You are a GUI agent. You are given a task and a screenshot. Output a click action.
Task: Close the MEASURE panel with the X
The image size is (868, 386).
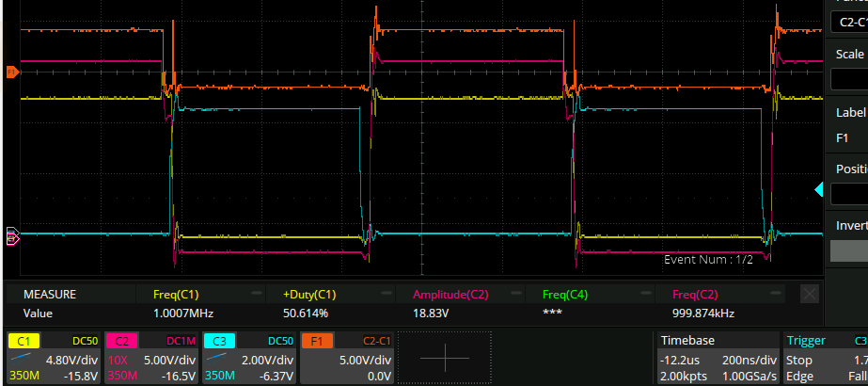[809, 294]
